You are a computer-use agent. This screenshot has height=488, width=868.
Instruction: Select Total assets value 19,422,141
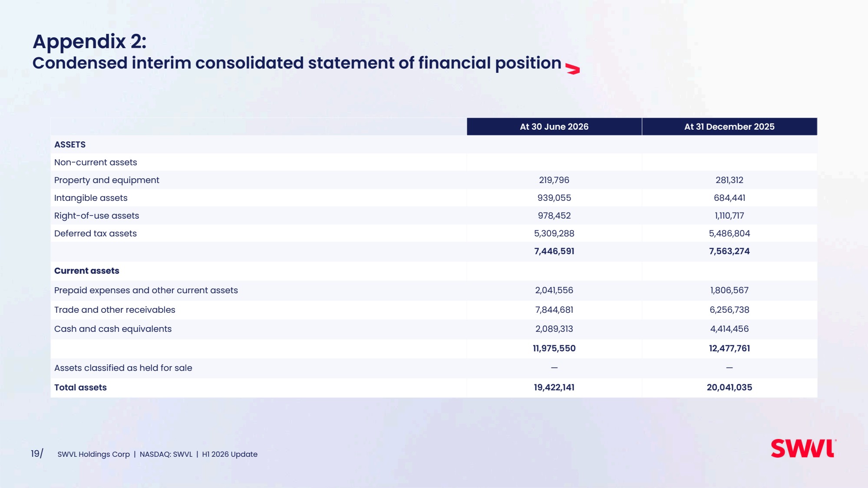[x=554, y=387]
